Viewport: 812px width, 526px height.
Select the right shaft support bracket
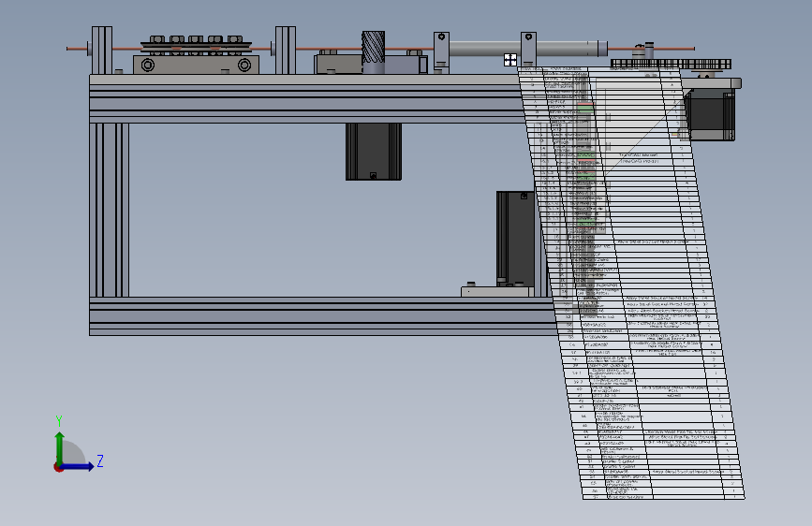[528, 50]
